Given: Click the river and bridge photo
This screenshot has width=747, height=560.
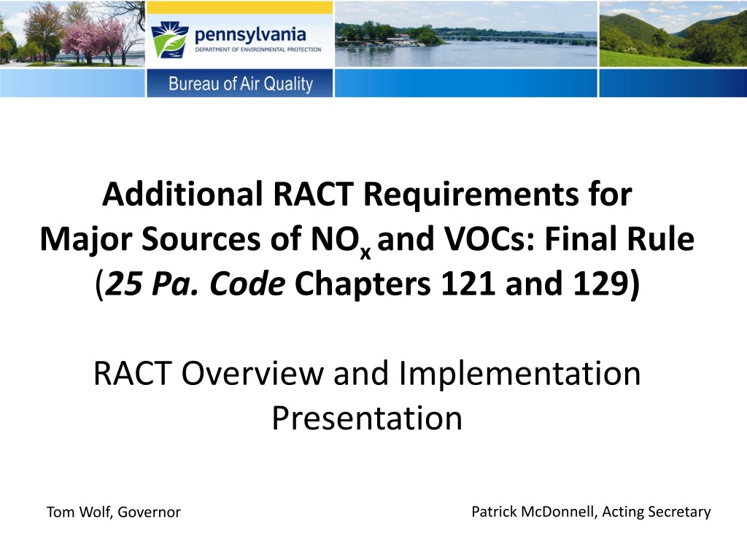Looking at the screenshot, I should coord(465,34).
